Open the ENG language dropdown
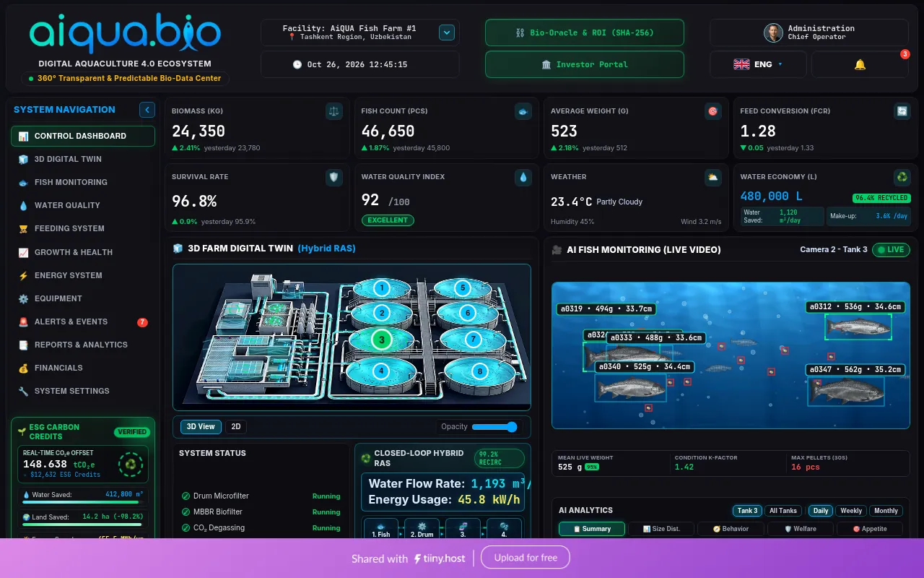 pyautogui.click(x=759, y=64)
